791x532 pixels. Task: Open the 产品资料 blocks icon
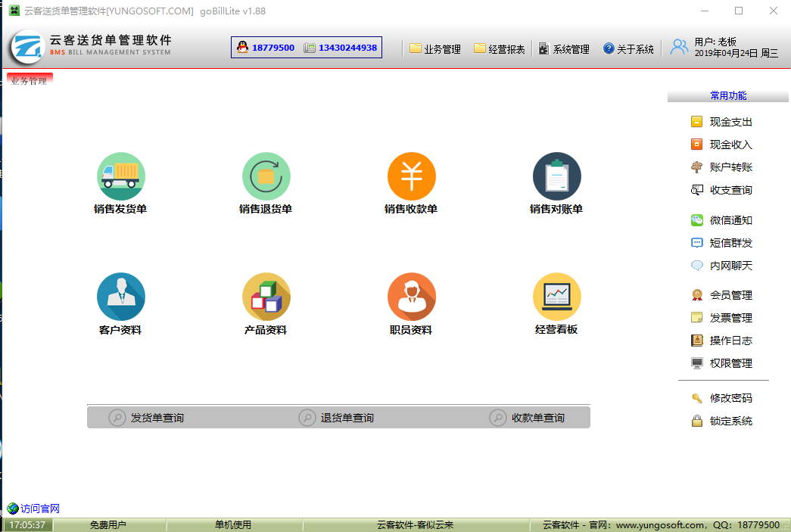tap(266, 297)
